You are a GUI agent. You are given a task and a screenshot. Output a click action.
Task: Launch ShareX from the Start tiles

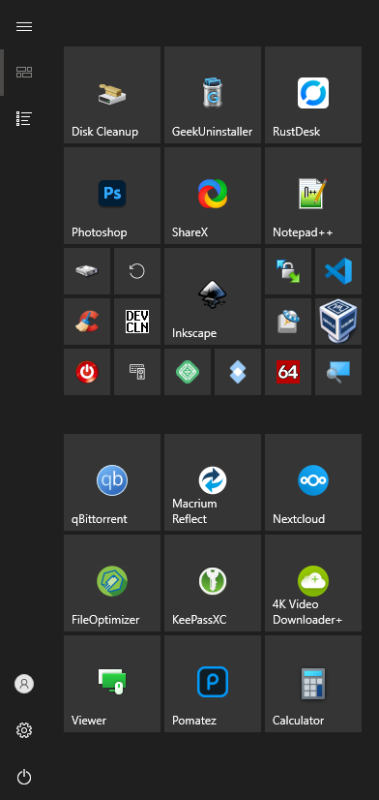[x=212, y=195]
